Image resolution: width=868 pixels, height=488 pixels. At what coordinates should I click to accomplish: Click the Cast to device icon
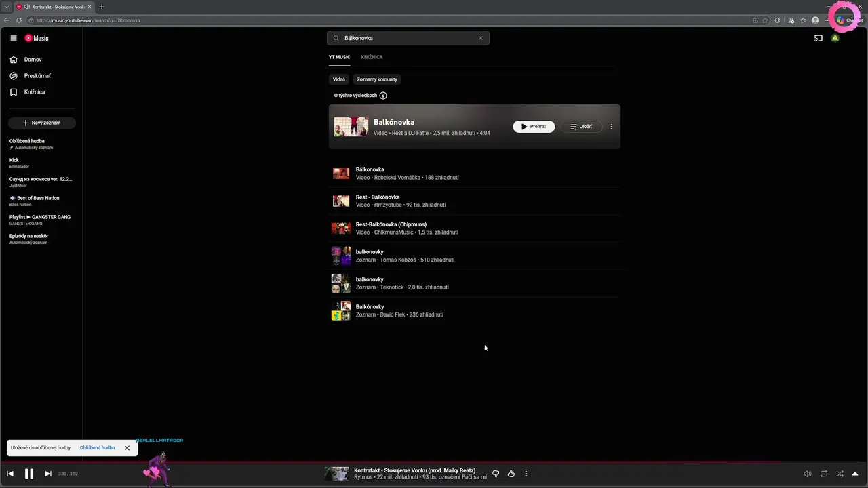[818, 38]
